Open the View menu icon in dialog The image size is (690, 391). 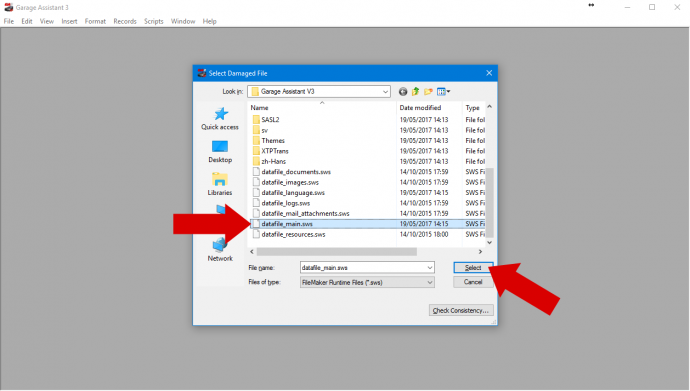(x=443, y=91)
